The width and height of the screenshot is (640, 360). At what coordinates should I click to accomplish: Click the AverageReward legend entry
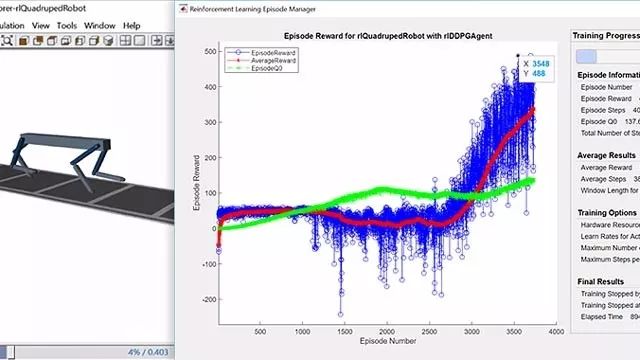tap(262, 60)
